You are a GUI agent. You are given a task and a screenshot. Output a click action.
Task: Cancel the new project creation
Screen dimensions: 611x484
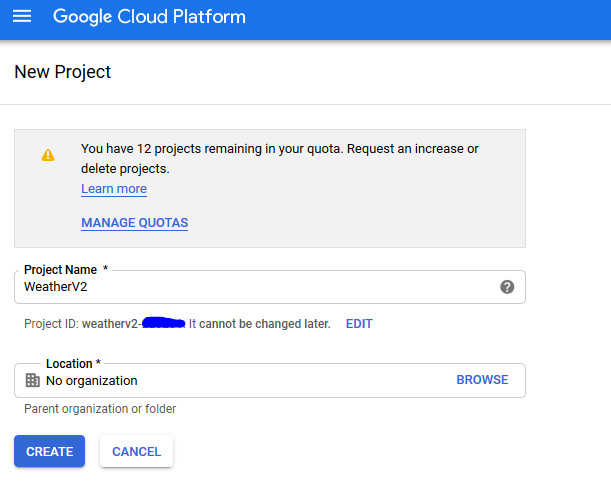coord(136,452)
